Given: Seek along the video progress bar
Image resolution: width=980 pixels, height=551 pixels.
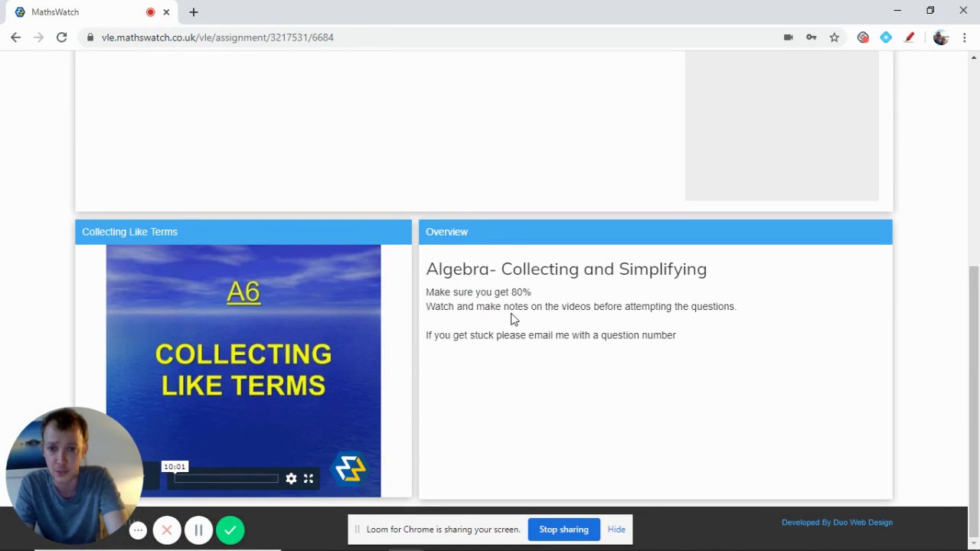Looking at the screenshot, I should [226, 478].
